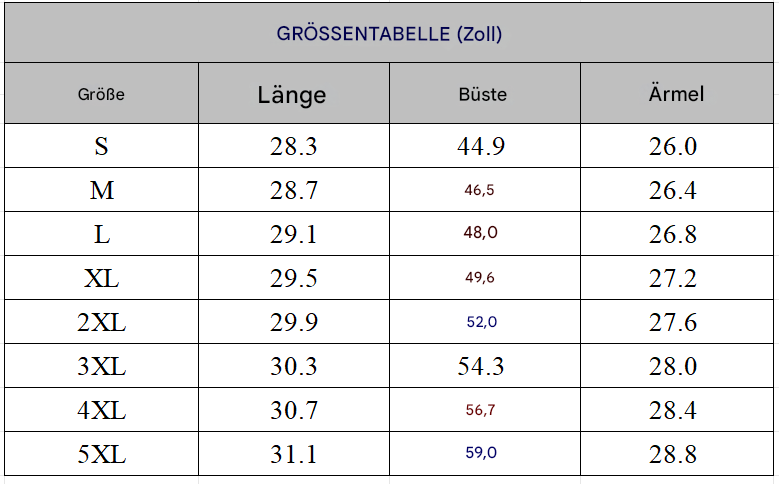
Task: Select the GRÖSSENTABELLE (Zoll) title cell
Action: (x=389, y=33)
